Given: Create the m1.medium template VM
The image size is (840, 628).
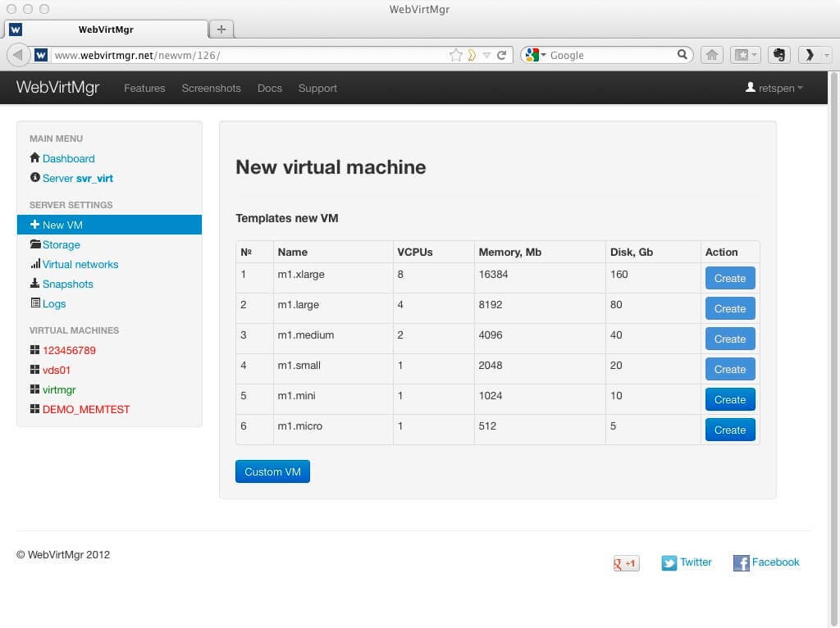Looking at the screenshot, I should (729, 339).
